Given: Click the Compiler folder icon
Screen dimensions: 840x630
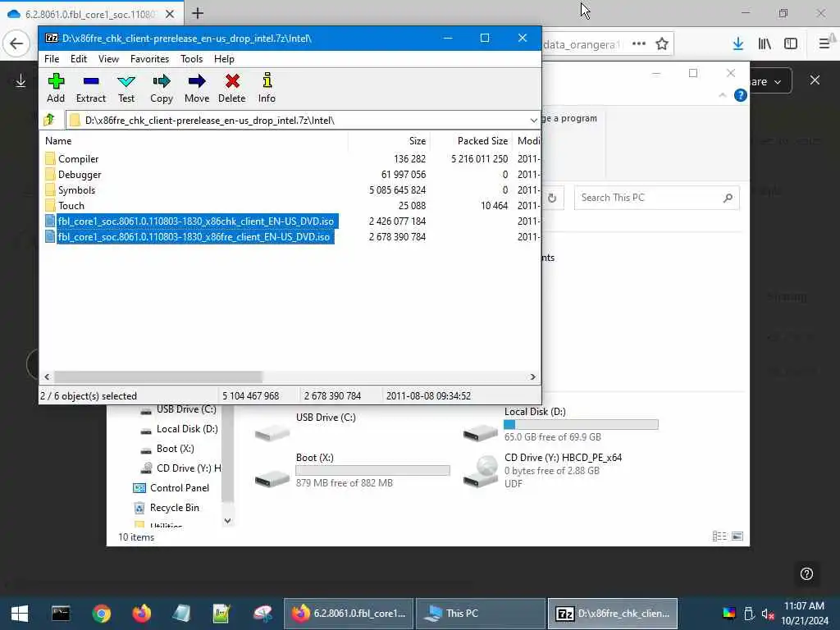Looking at the screenshot, I should click(x=50, y=158).
